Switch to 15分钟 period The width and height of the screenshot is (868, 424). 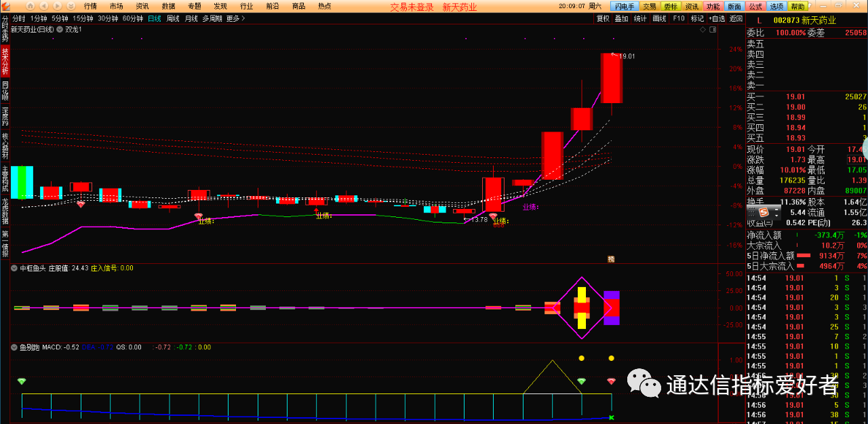pyautogui.click(x=83, y=18)
